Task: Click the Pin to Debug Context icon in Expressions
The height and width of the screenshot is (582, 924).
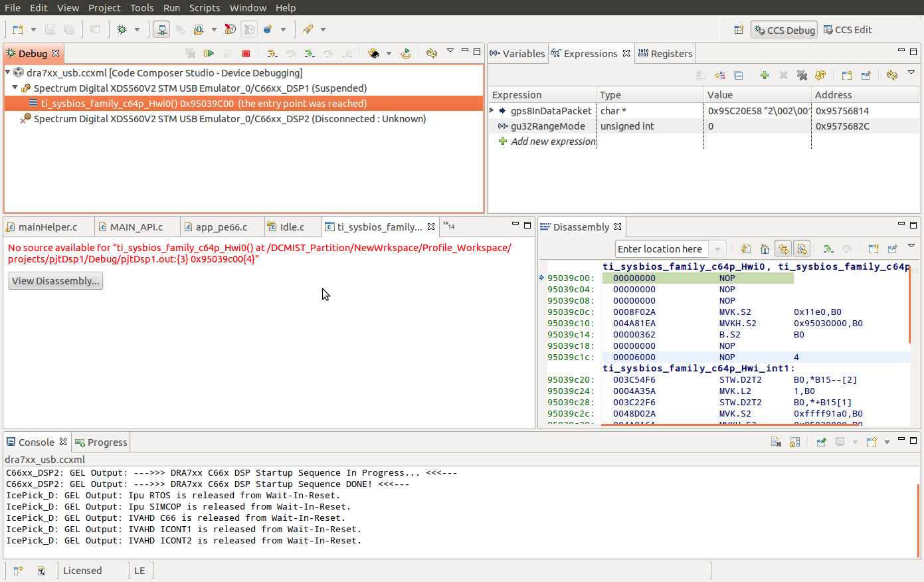Action: coord(866,75)
